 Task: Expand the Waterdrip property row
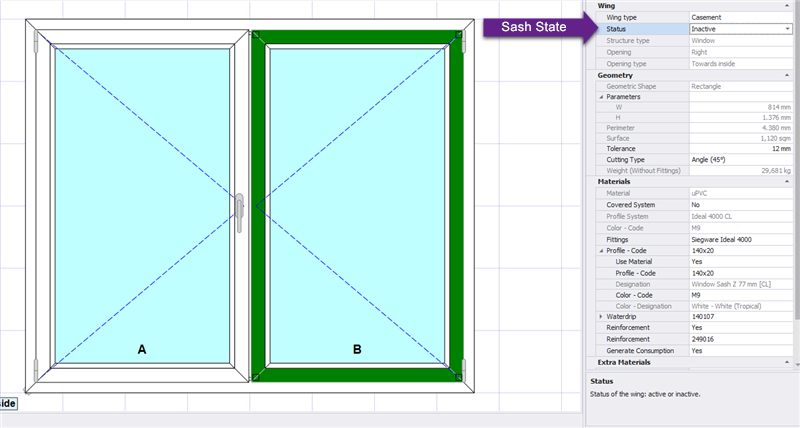click(x=600, y=315)
